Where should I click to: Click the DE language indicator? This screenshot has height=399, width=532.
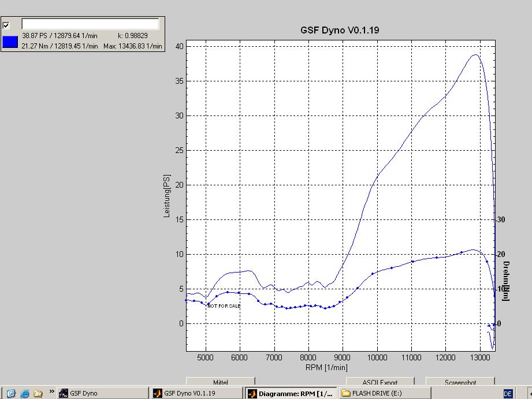point(508,393)
